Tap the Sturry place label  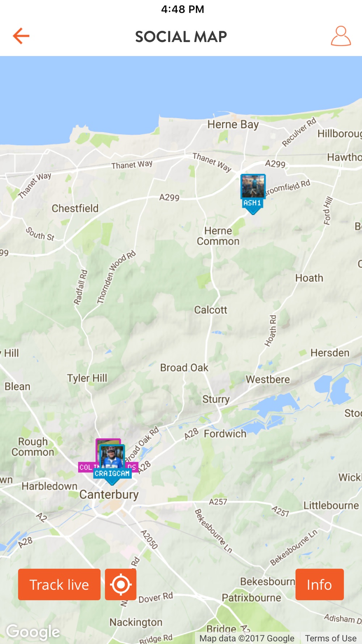coord(216,399)
